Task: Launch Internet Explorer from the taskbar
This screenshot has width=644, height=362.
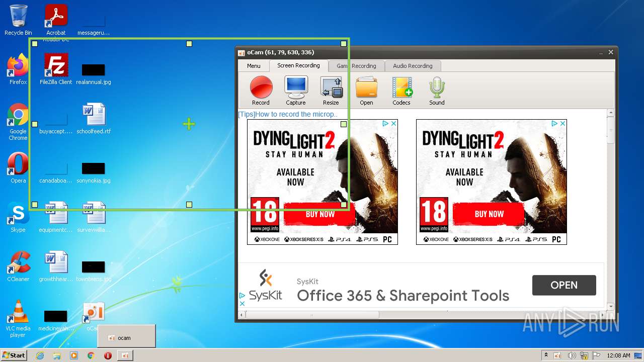Action: pos(40,355)
